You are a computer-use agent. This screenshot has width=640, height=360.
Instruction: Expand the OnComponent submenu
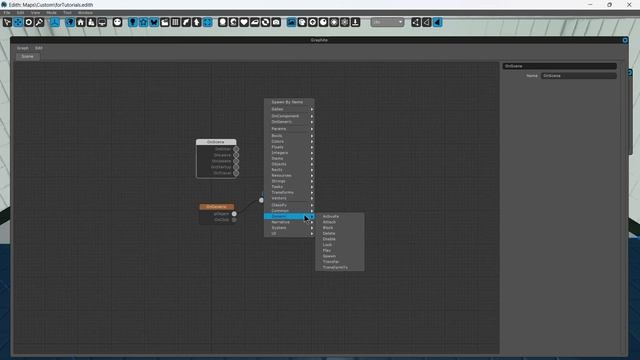(x=289, y=116)
